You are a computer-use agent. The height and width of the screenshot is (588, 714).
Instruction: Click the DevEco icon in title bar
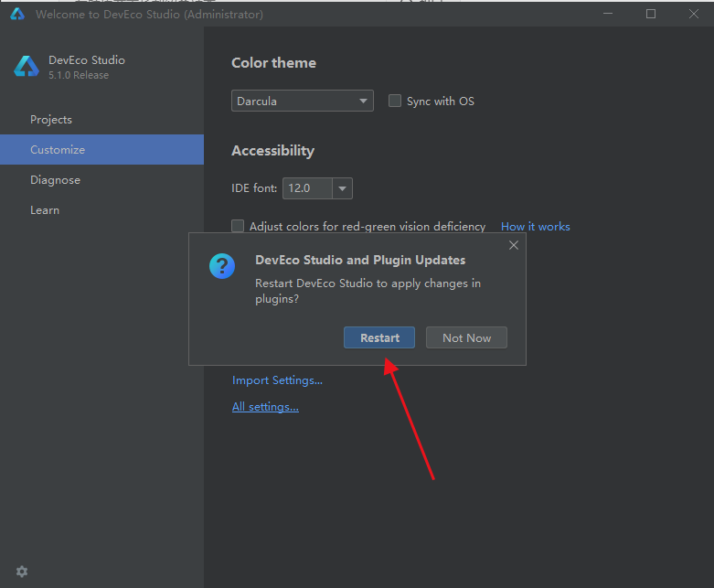tap(17, 14)
